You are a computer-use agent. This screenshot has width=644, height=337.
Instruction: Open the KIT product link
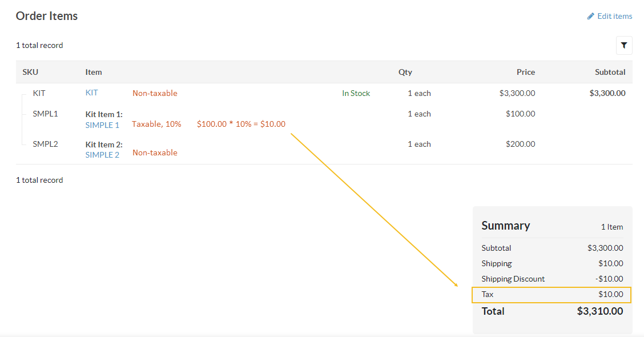[91, 93]
